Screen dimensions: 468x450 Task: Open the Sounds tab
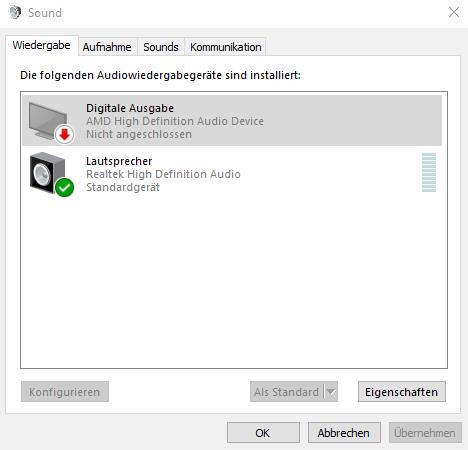[x=161, y=47]
